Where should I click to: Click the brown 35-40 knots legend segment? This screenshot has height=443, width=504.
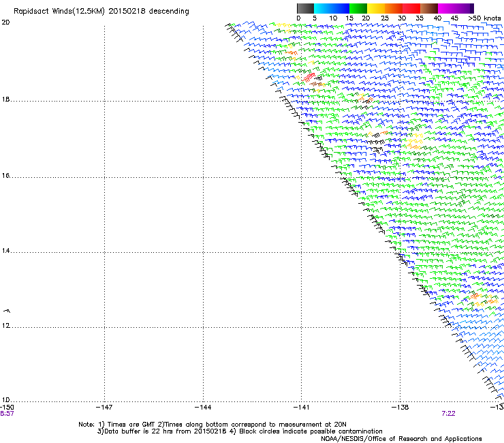[x=429, y=8]
